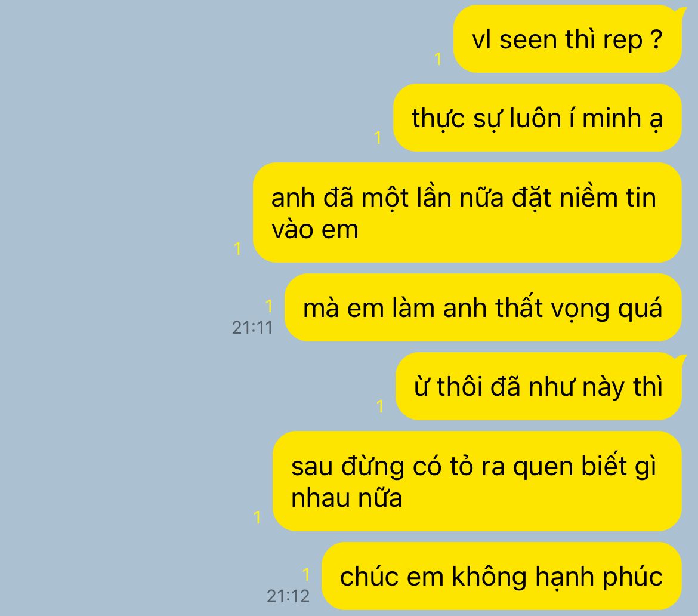Click the 21:11 timestamp

tap(252, 328)
